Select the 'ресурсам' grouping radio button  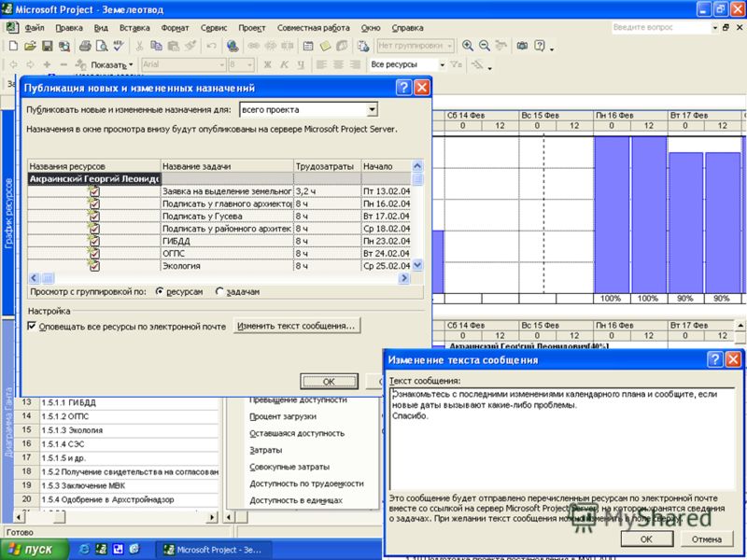point(160,291)
